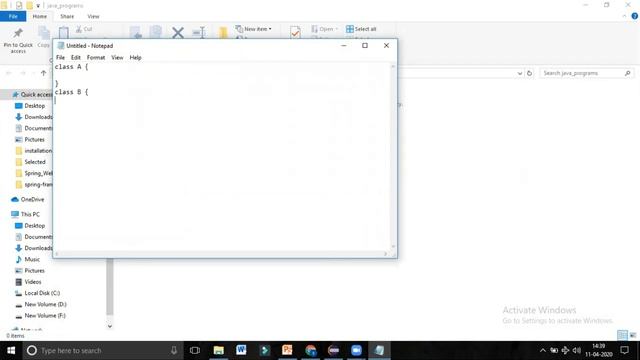
Task: Click the Back navigation arrow
Action: (x=9, y=73)
